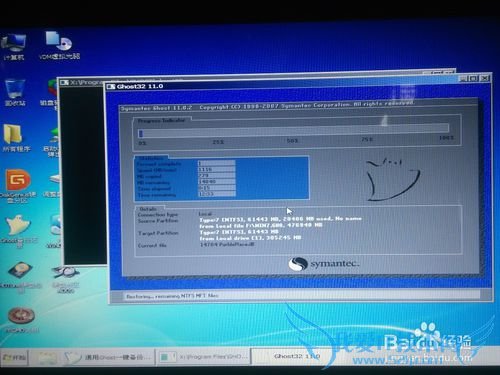Open the magnifier search tool desktop icon
The height and width of the screenshot is (375, 500).
(66, 278)
